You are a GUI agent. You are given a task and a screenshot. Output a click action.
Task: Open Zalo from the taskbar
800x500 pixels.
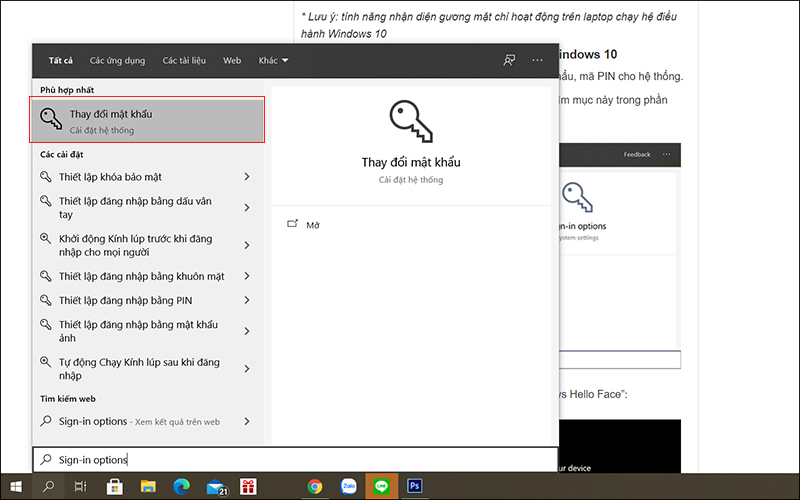[348, 486]
